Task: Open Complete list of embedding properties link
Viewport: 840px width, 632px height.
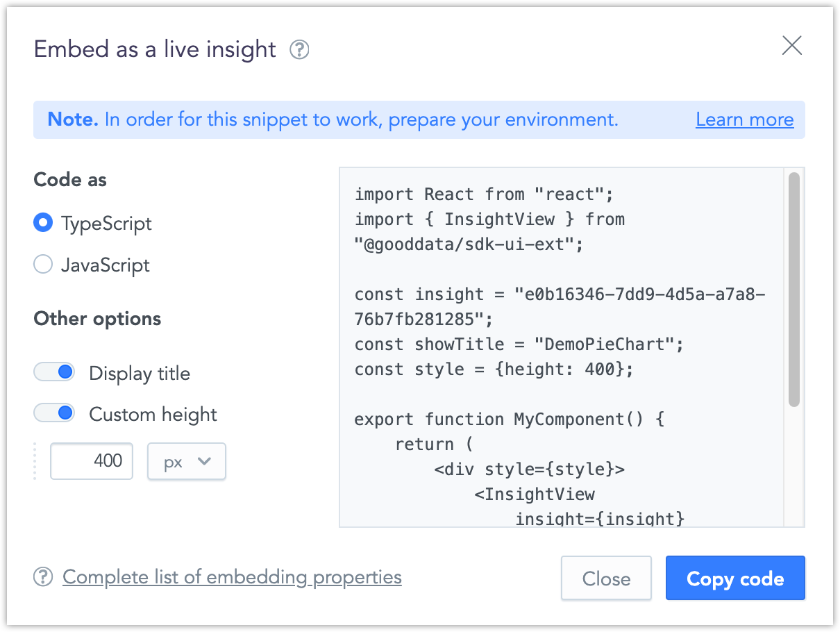Action: click(232, 577)
